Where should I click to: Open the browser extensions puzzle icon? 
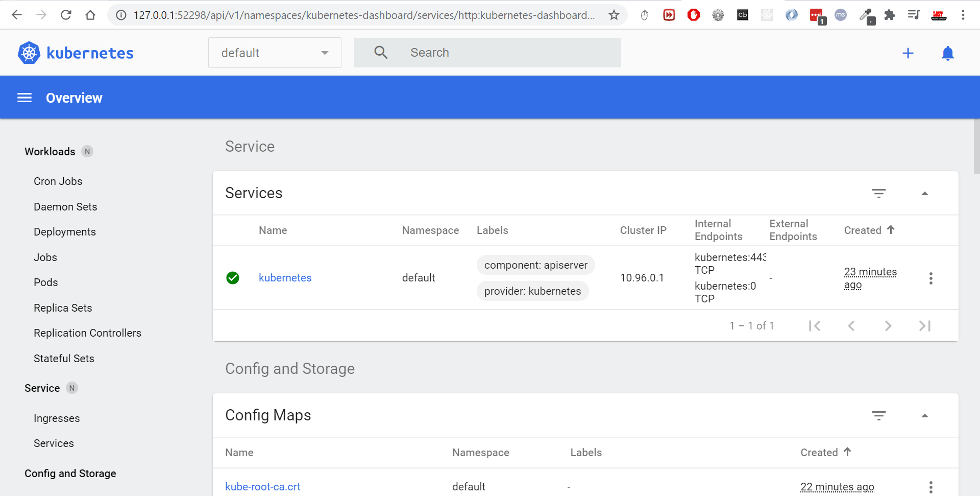pos(890,15)
